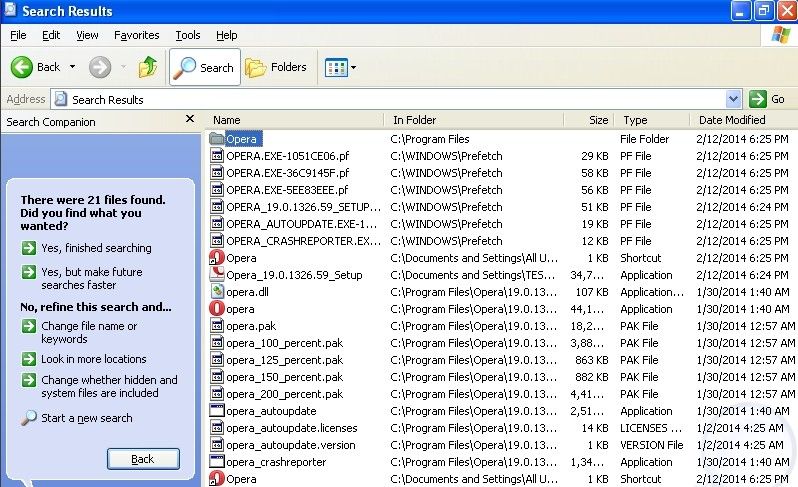Click the 'File Folder' type cell

click(x=644, y=139)
